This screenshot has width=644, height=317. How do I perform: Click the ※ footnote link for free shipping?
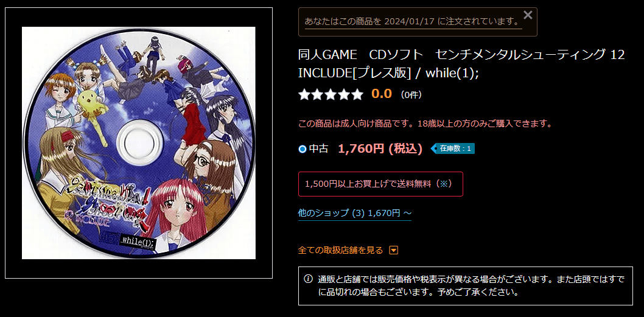click(443, 184)
